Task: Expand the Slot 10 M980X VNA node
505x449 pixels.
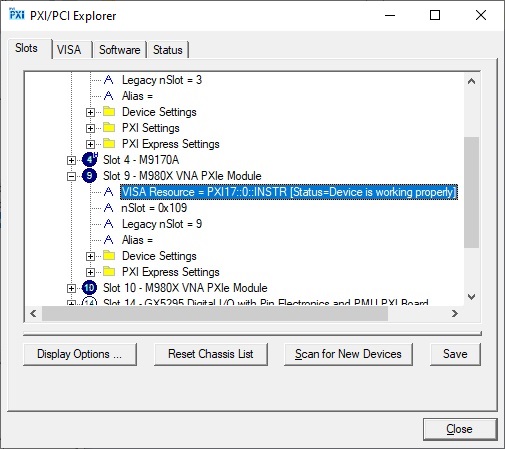Action: [x=71, y=288]
